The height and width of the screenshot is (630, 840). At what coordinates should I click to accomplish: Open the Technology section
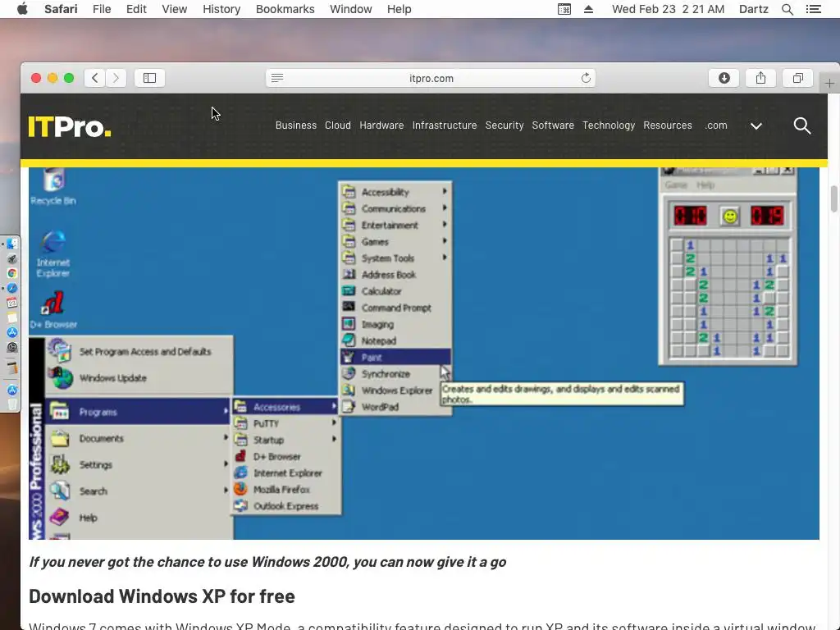609,126
